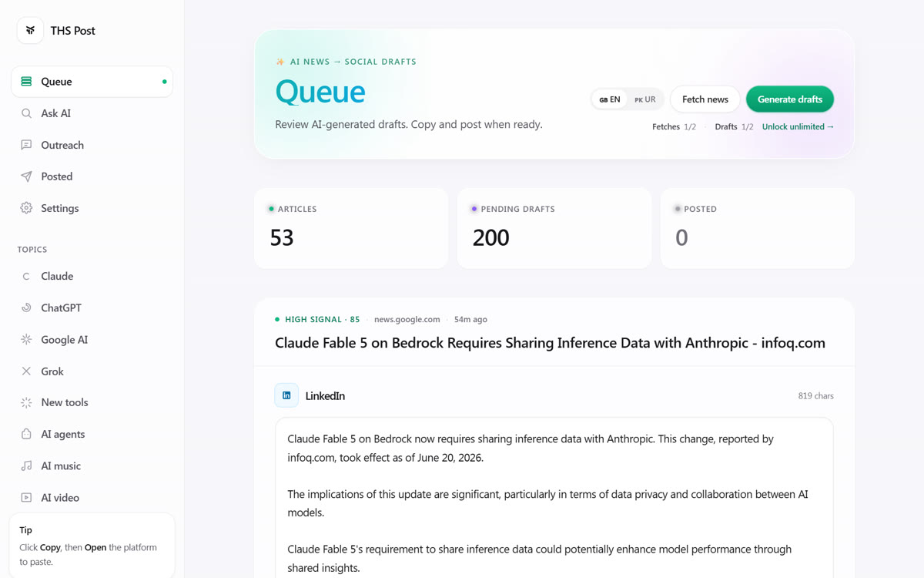This screenshot has width=924, height=578.
Task: Click the Review AI-generated drafts subtitle
Action: 409,124
